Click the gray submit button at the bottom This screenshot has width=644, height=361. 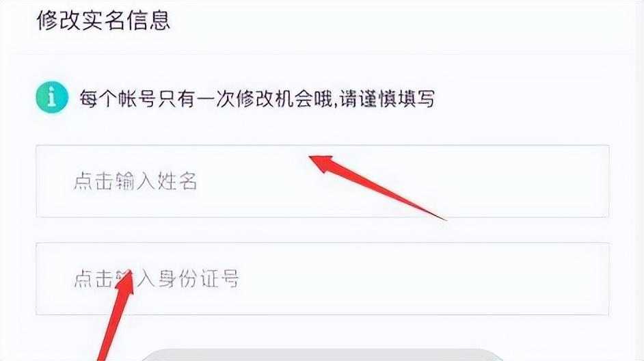[323, 356]
